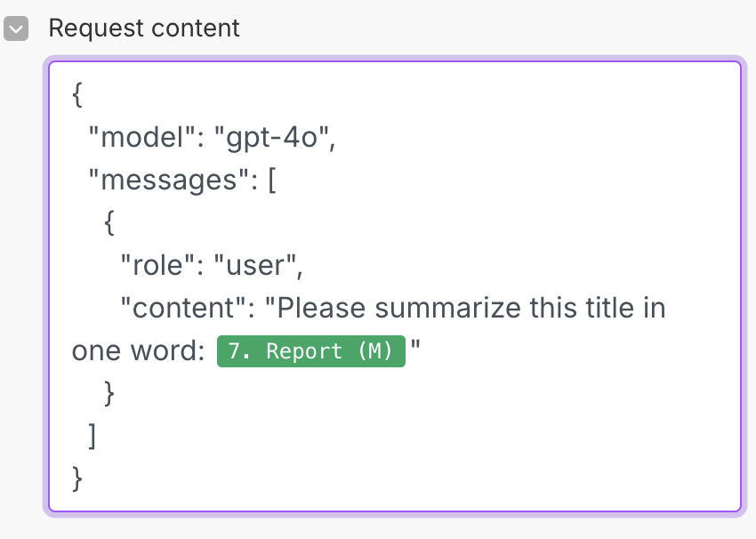Click the inner closing brace of message object
The height and width of the screenshot is (539, 756).
(109, 393)
